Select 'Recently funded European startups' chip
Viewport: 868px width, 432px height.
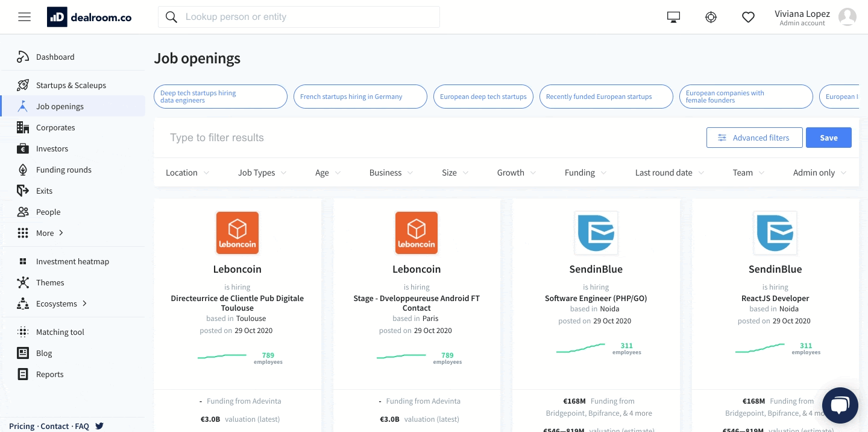[606, 97]
